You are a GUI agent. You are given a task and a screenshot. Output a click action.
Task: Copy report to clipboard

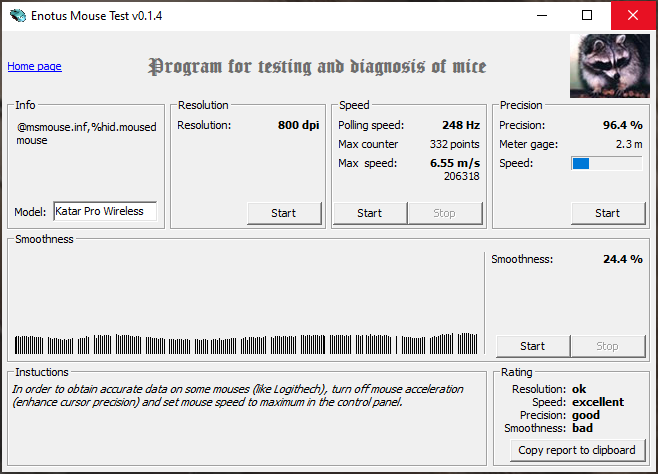pyautogui.click(x=577, y=450)
